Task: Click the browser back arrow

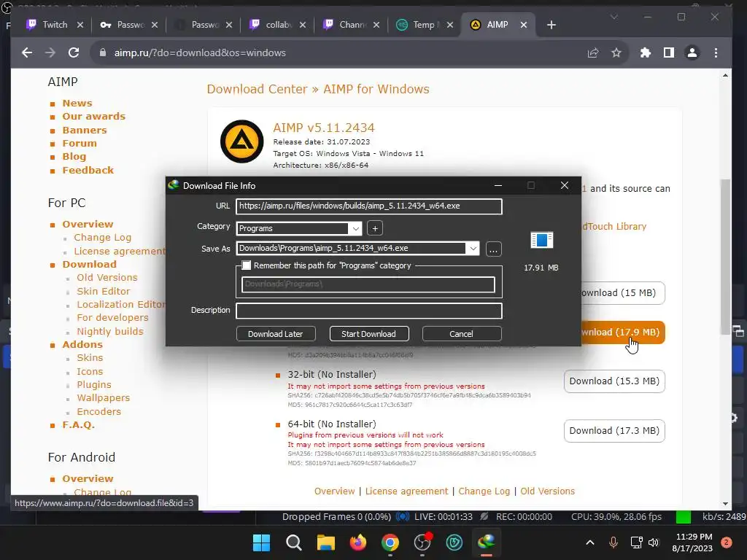Action: [27, 52]
